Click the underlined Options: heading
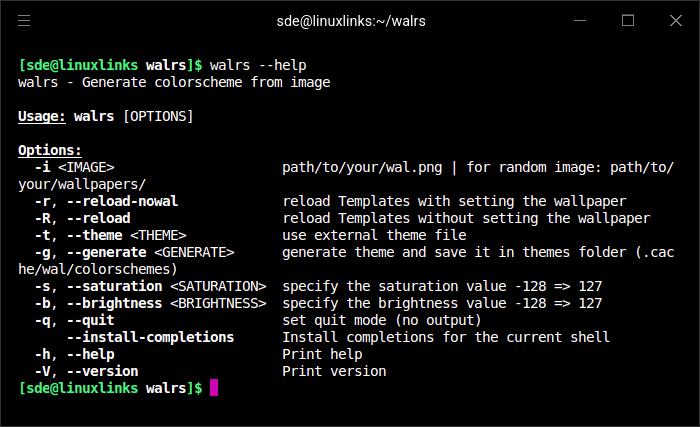700x427 pixels. click(x=50, y=151)
